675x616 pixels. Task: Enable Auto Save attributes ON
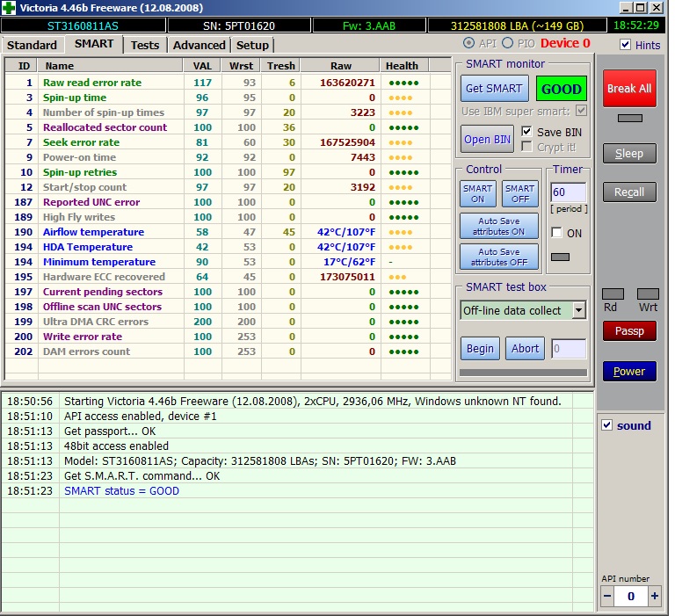[498, 226]
